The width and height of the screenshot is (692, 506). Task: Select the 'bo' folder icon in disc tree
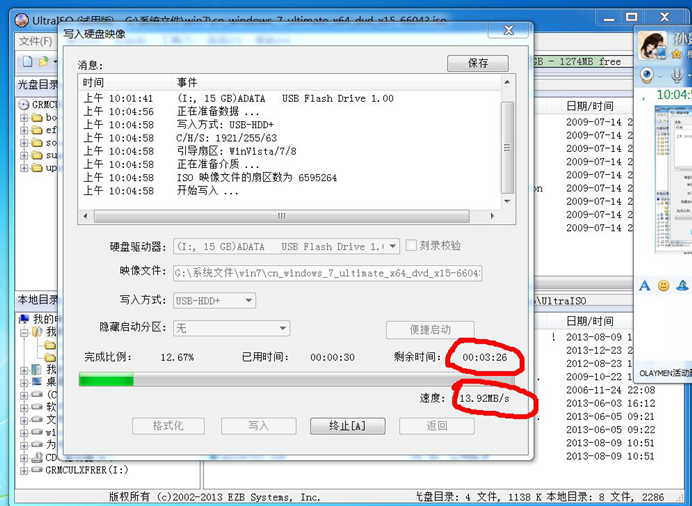pyautogui.click(x=38, y=118)
